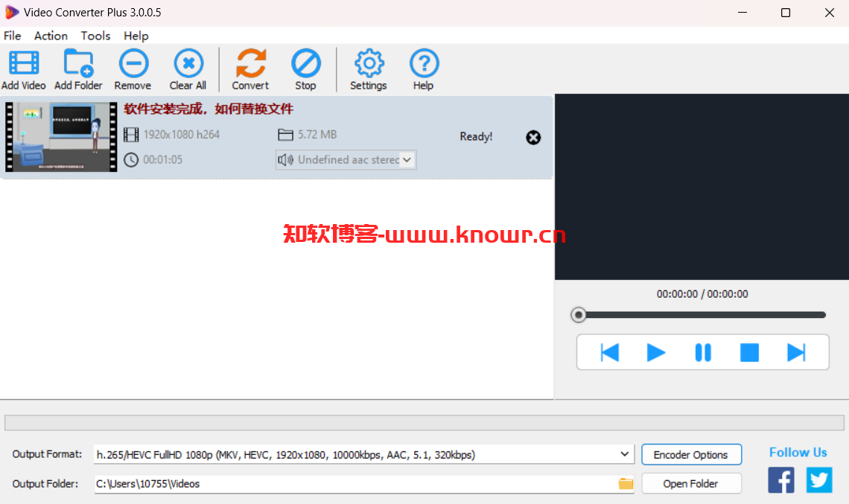Expand the Output Format dropdown arrow
Image resolution: width=849 pixels, height=504 pixels.
tap(624, 454)
